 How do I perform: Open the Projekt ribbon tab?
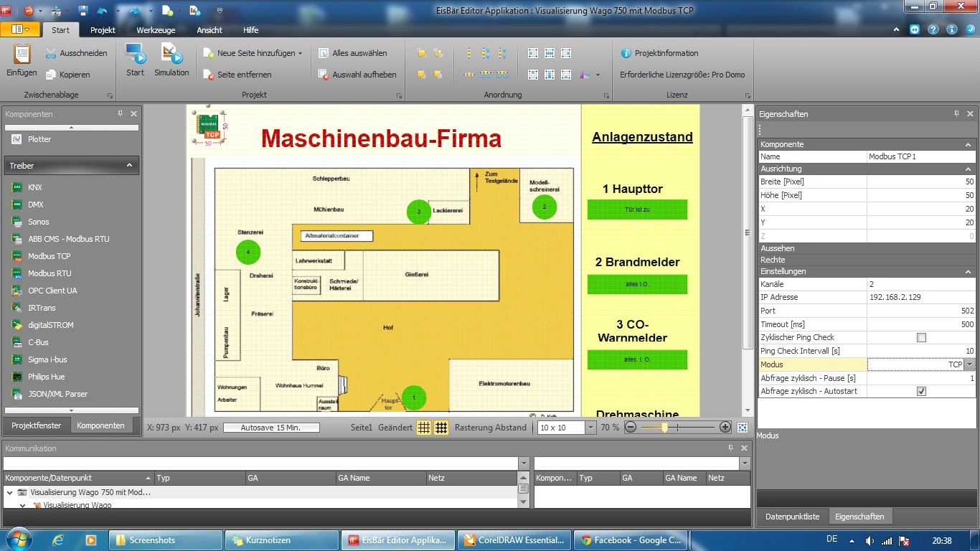103,30
